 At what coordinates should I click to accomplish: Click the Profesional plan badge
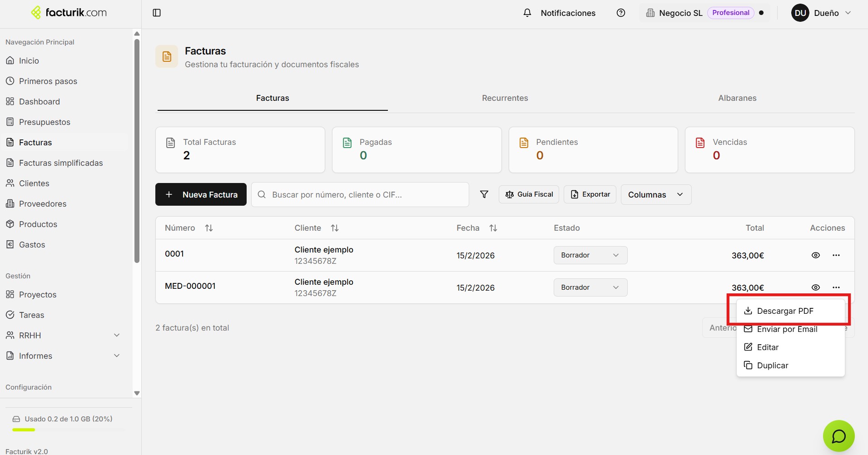730,13
